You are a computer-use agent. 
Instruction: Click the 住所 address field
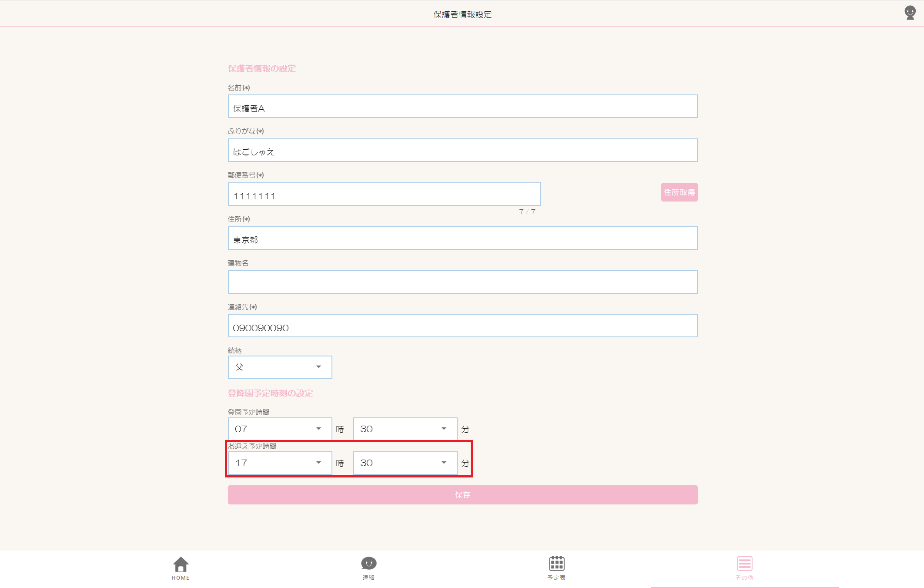pos(462,239)
